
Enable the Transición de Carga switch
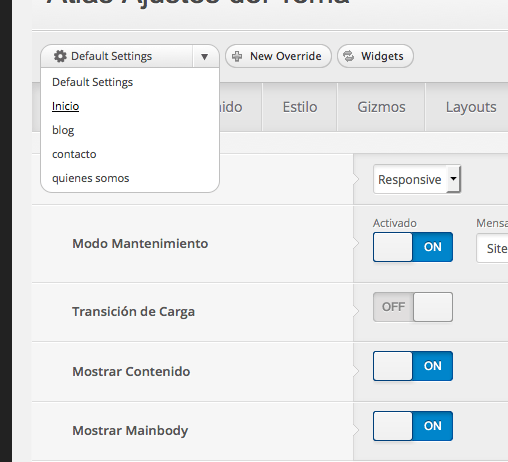pyautogui.click(x=413, y=307)
